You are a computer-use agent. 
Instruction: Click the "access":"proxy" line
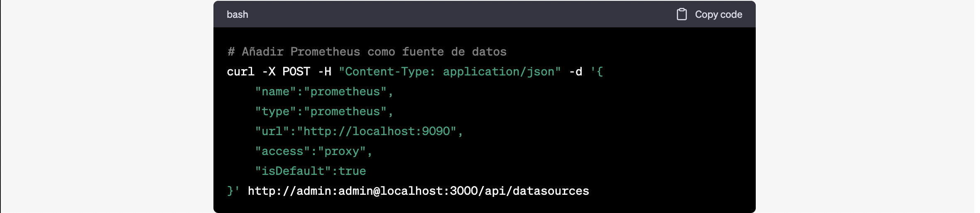[x=314, y=151]
